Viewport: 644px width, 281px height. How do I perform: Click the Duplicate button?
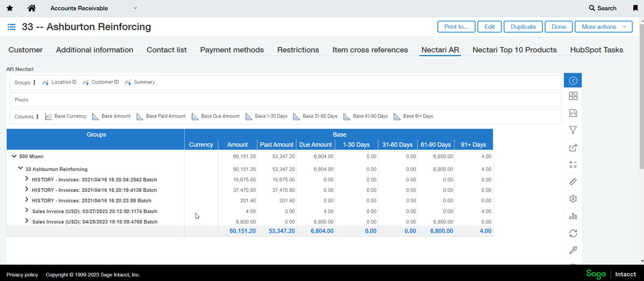[x=523, y=27]
